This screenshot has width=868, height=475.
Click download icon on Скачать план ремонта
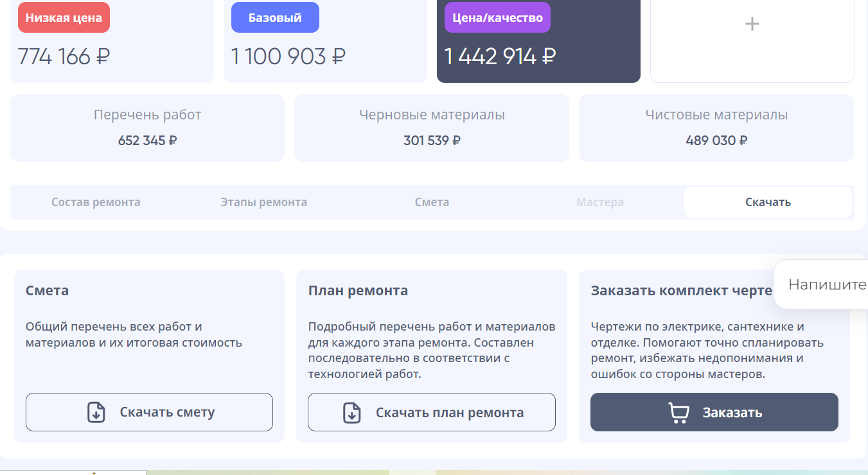(x=352, y=412)
